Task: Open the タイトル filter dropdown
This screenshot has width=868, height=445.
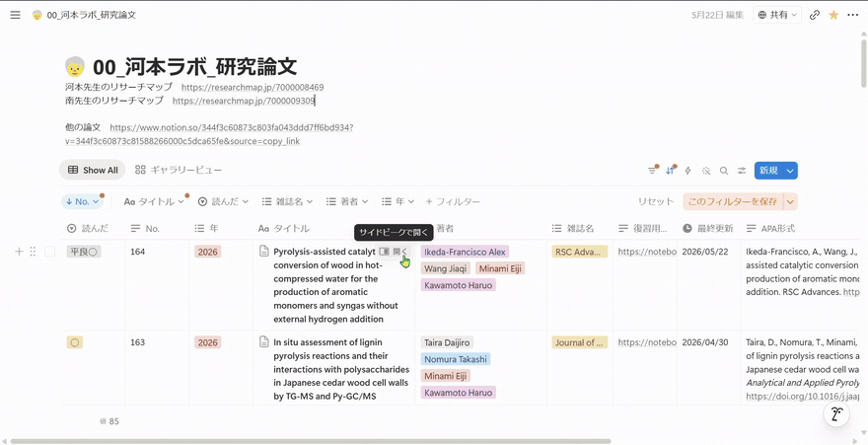Action: (x=154, y=201)
